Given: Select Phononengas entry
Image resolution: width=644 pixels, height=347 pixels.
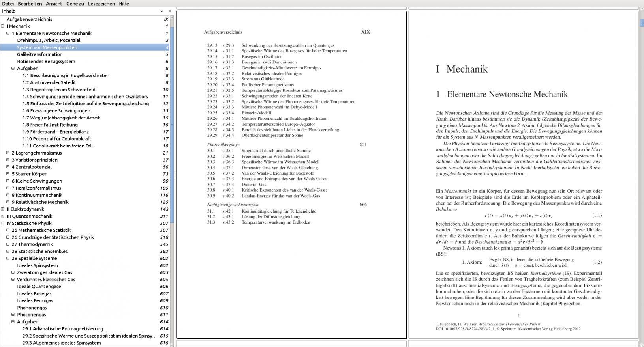Looking at the screenshot, I should 32,308.
